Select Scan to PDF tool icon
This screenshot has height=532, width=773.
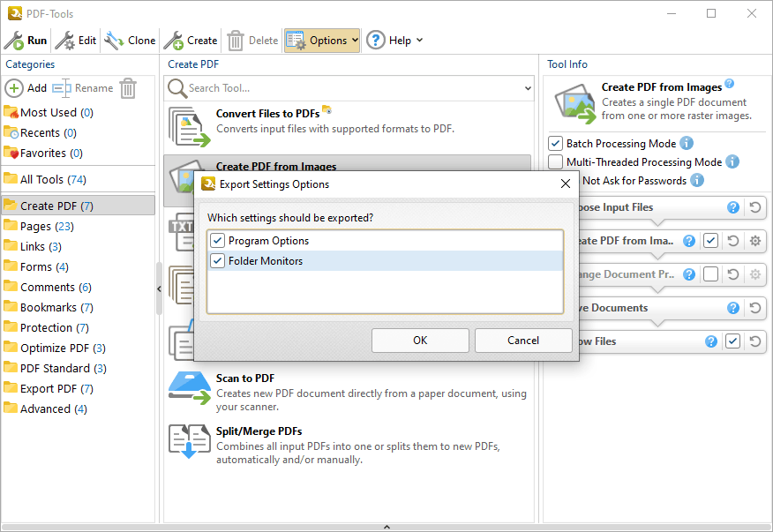tap(190, 388)
